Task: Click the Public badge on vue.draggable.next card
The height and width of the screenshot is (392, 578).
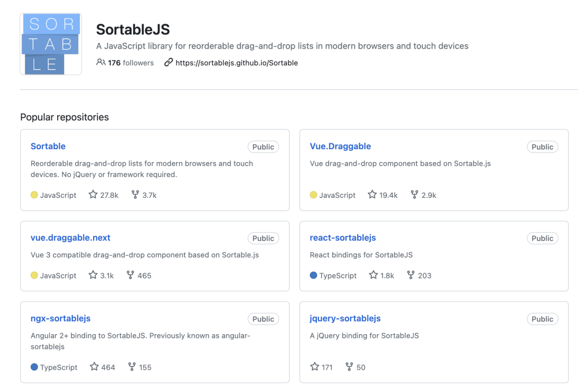Action: [x=263, y=239]
